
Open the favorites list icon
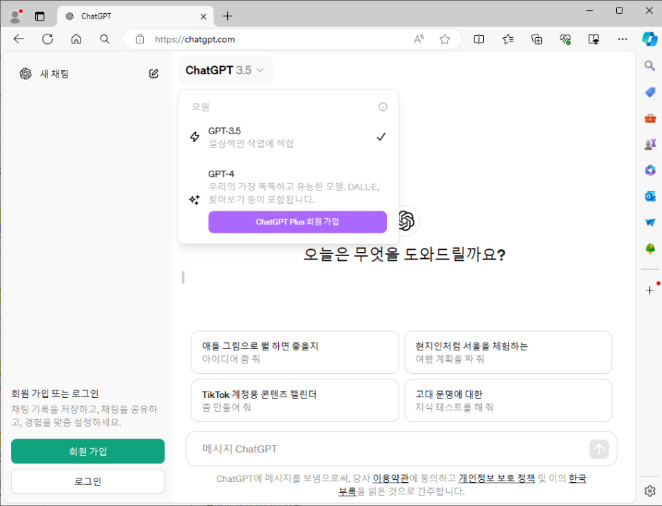(508, 39)
